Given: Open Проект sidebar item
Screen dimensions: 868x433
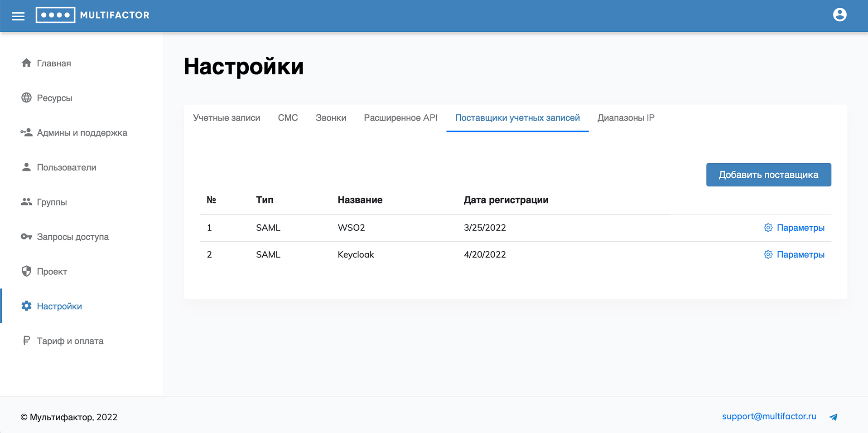Looking at the screenshot, I should (x=52, y=272).
